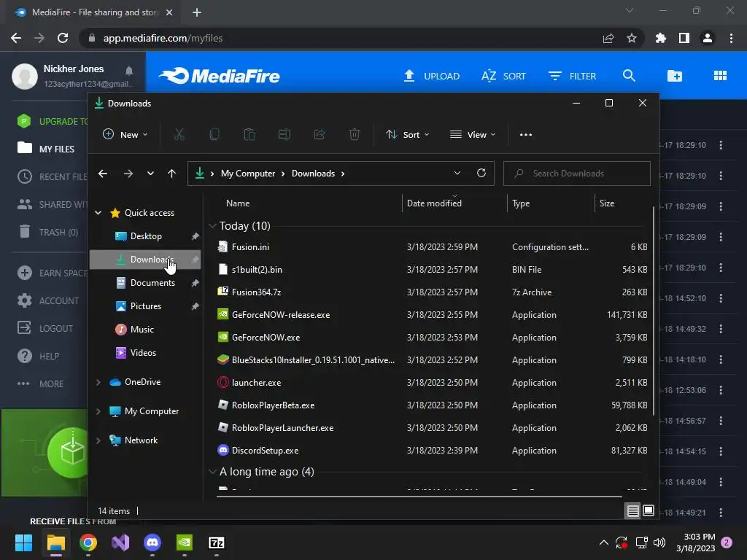Open MORE in MediaFire sidebar
This screenshot has width=747, height=560.
click(40, 384)
